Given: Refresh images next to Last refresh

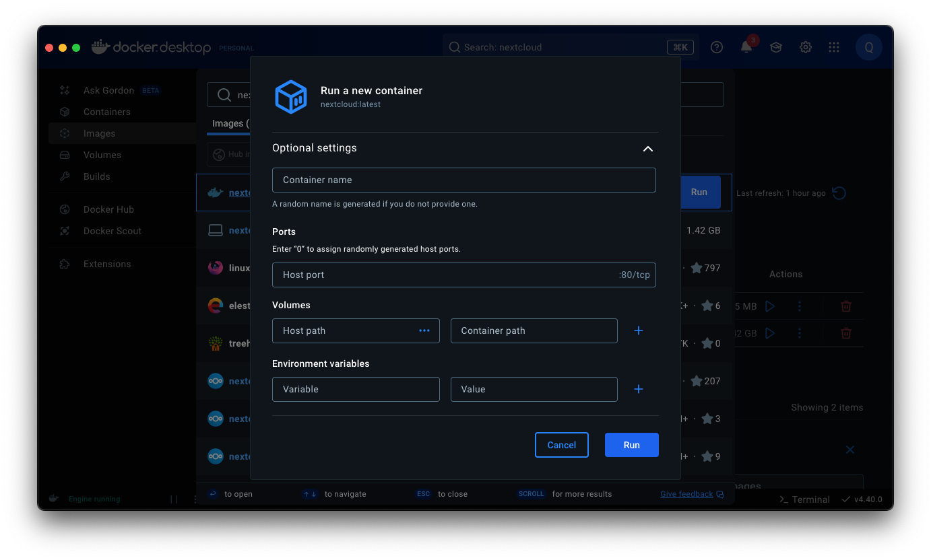Looking at the screenshot, I should (839, 193).
